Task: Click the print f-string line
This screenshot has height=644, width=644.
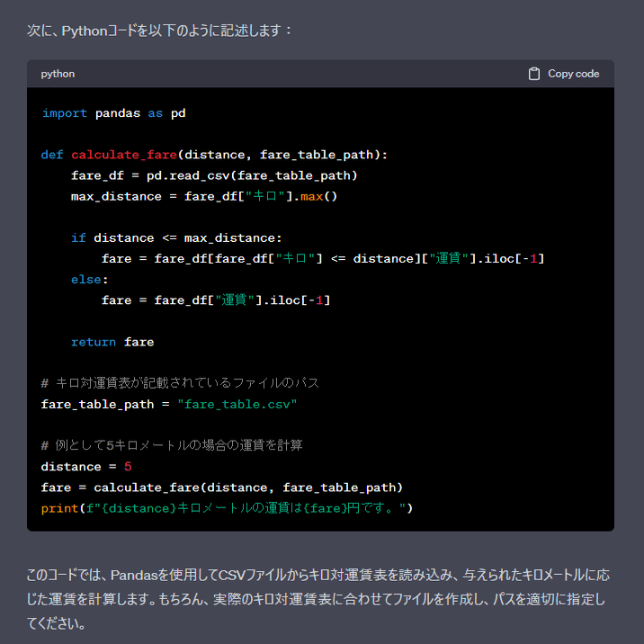Action: [227, 508]
